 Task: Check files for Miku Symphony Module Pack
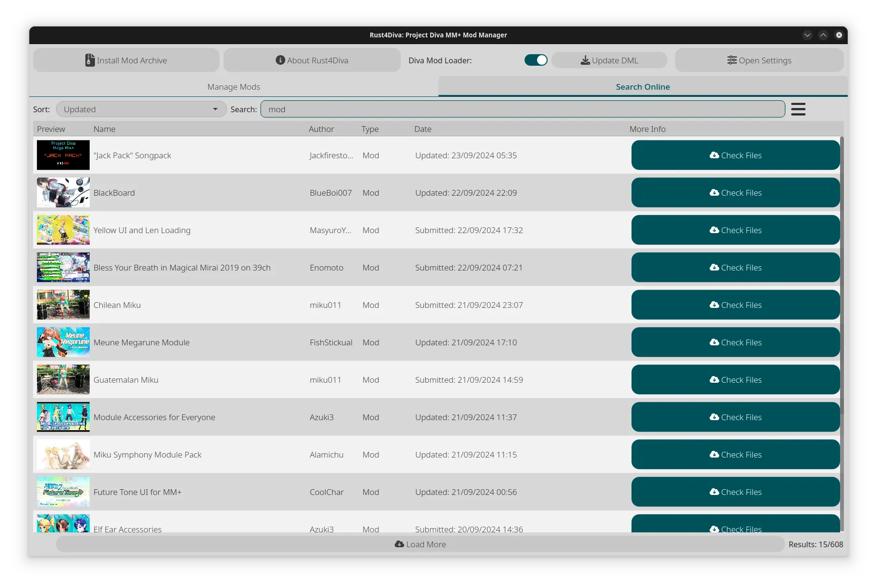point(735,455)
